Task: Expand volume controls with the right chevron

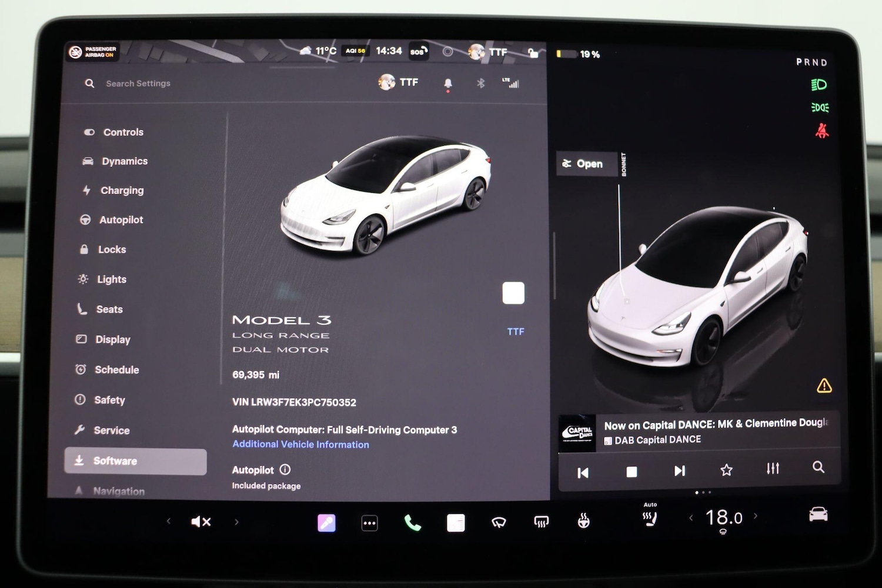Action: (236, 521)
